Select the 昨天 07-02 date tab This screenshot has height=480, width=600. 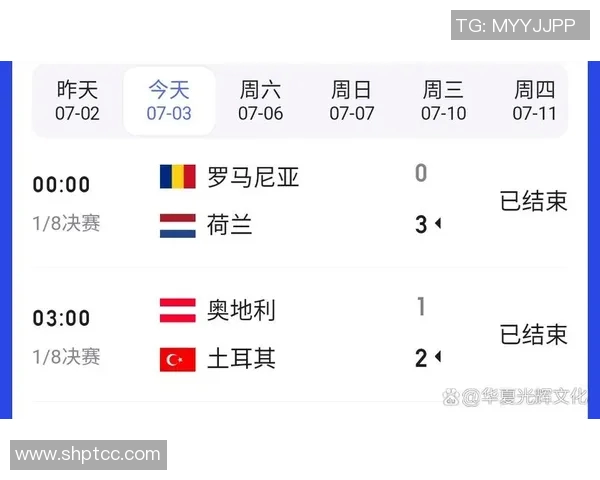click(x=78, y=101)
